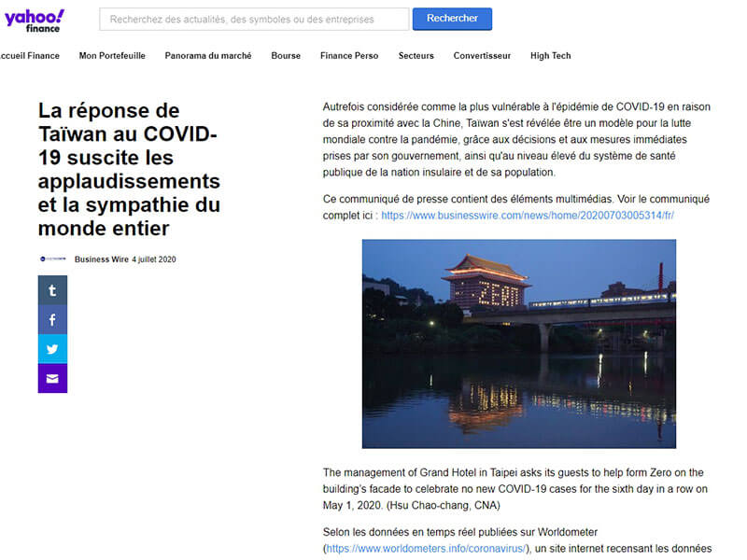
Task: Open Panorama du marché section
Action: point(208,56)
